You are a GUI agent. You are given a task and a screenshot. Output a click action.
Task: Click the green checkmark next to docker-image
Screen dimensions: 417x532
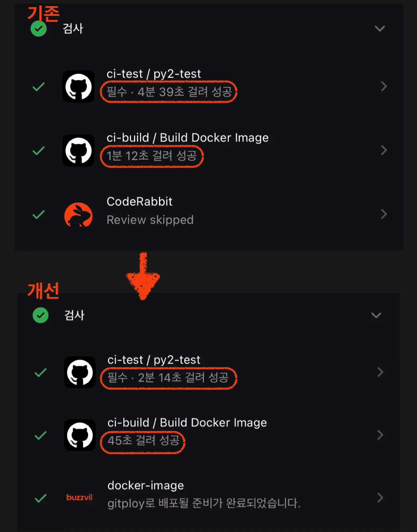[x=41, y=498]
